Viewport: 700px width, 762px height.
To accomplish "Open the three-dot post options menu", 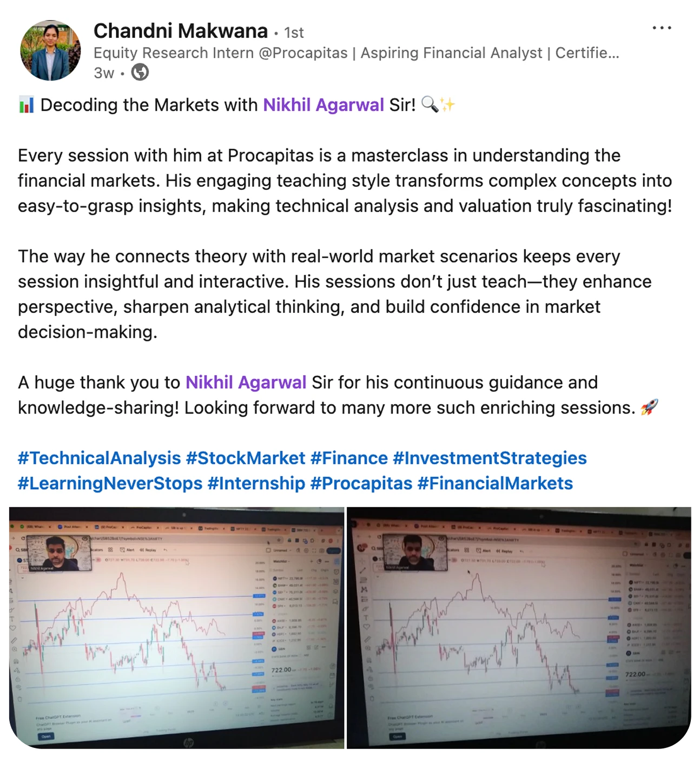I will click(662, 28).
